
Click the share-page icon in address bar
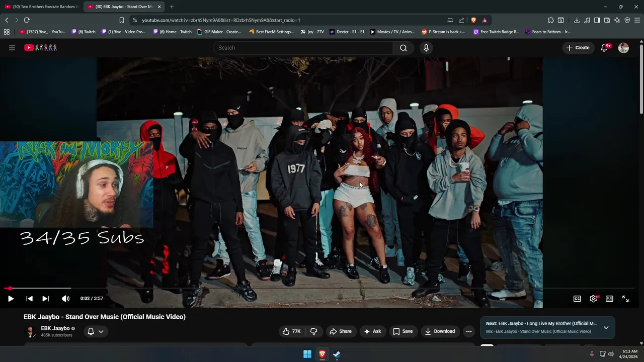[x=461, y=20]
